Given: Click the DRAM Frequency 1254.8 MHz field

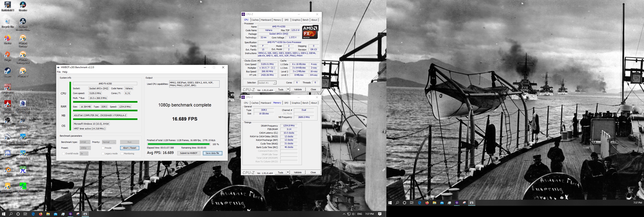Looking at the screenshot, I should (x=289, y=126).
